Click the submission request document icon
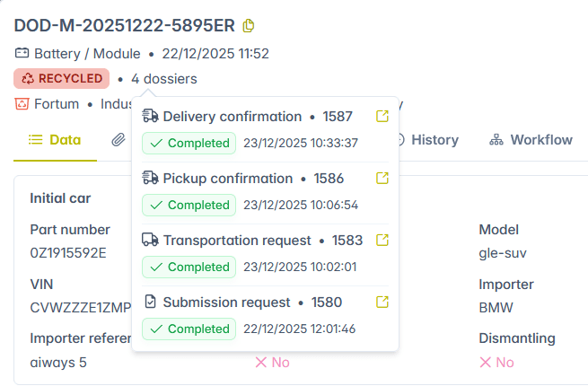The image size is (588, 386). point(151,303)
